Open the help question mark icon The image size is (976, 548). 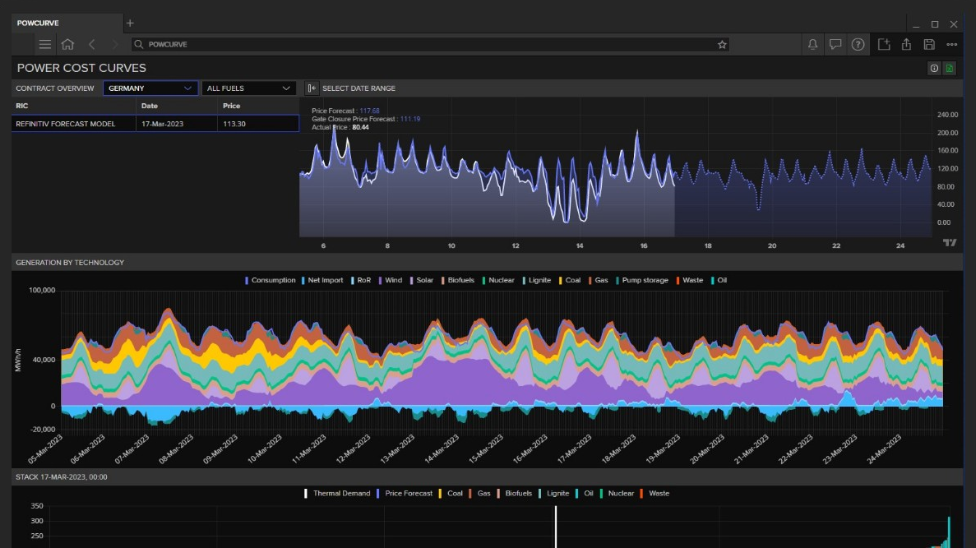point(858,44)
